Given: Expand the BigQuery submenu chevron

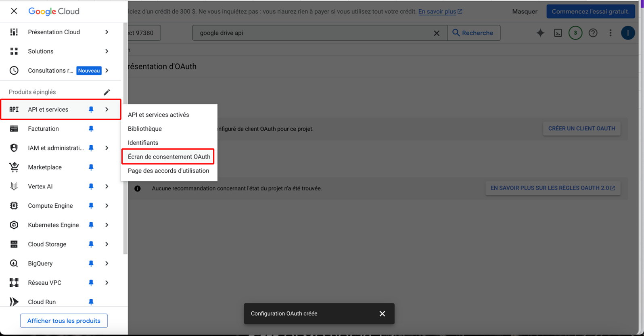Looking at the screenshot, I should 107,263.
